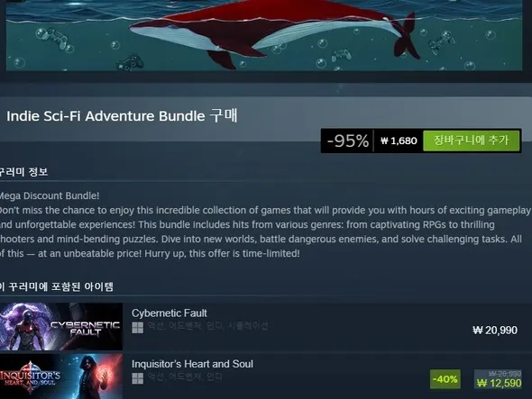
Task: Click the Windows icon under Inquisitor's Heart and Soul
Action: pyautogui.click(x=137, y=378)
